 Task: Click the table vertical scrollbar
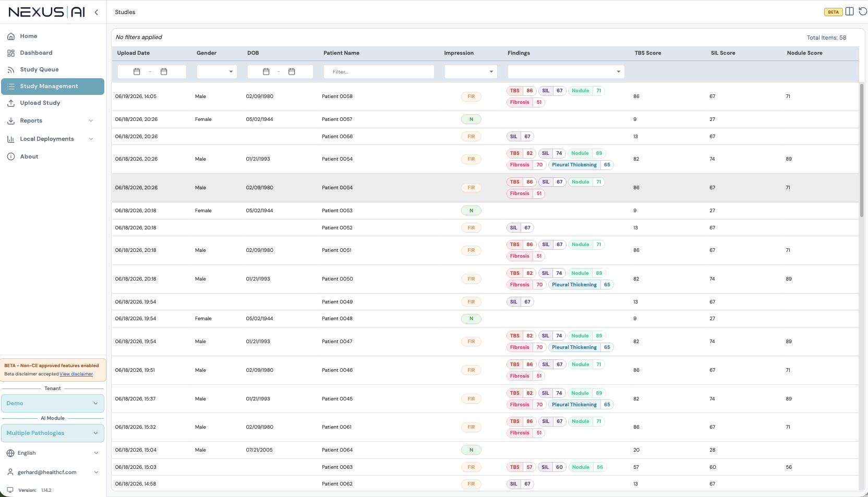862,150
